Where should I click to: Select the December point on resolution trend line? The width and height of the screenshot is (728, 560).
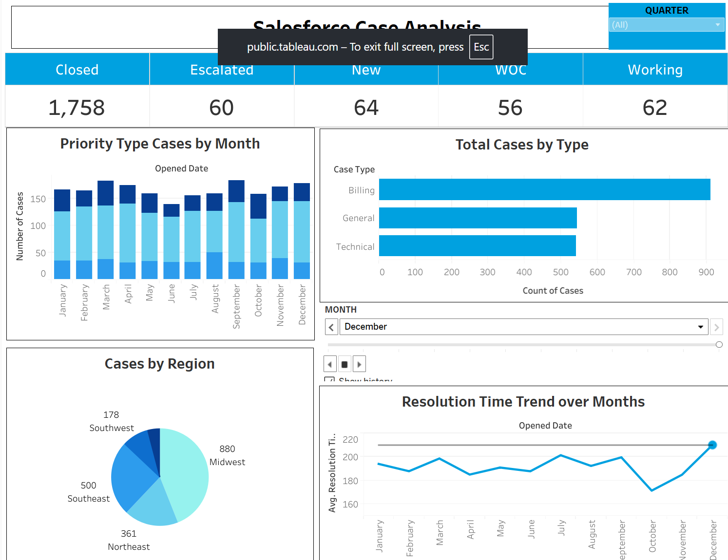712,445
